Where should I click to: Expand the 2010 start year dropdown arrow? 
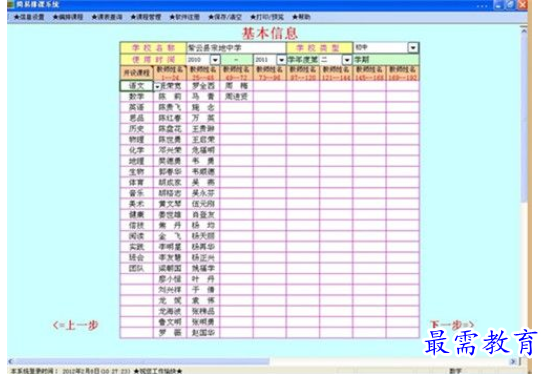(215, 60)
